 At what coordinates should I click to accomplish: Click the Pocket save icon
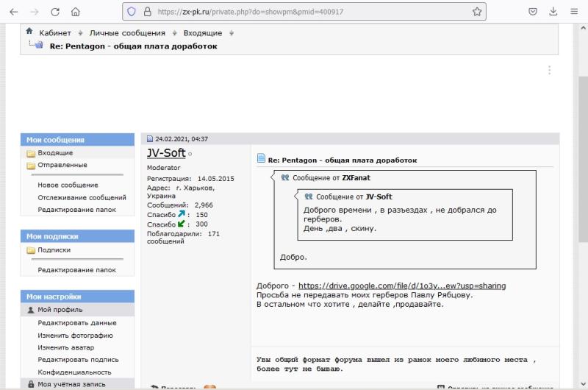(x=533, y=12)
